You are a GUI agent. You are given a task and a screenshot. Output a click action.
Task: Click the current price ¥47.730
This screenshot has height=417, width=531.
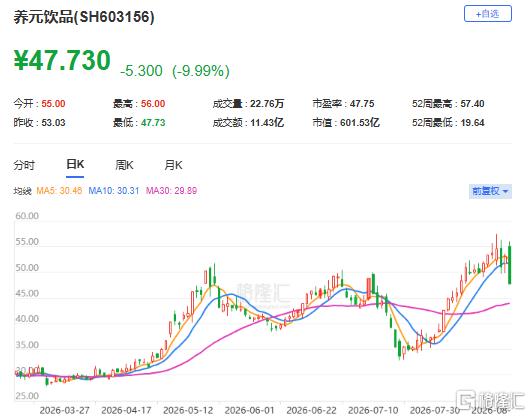(x=62, y=60)
